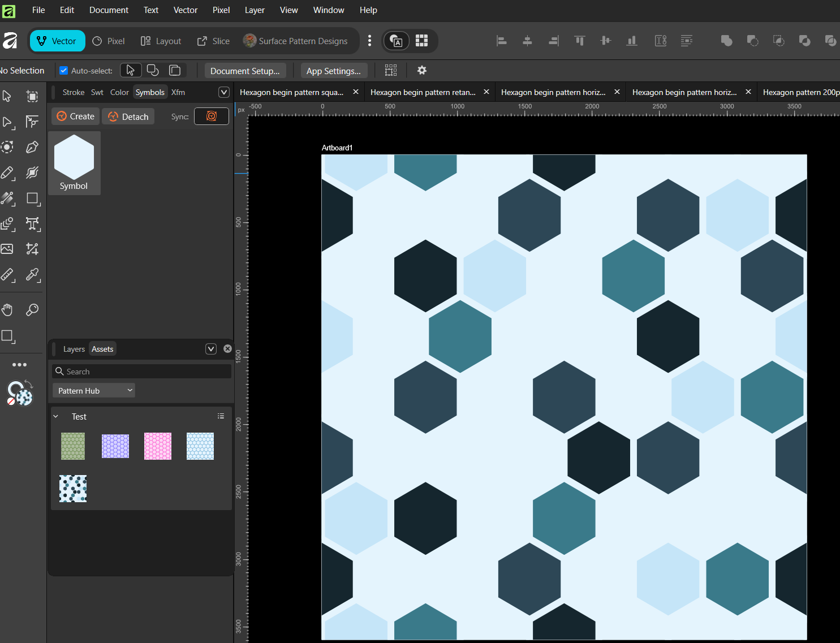840x643 pixels.
Task: Select the pink hexagon pattern asset
Action: click(158, 446)
